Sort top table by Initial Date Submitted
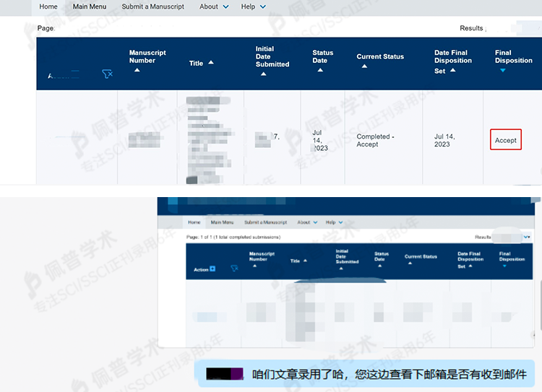 click(263, 74)
